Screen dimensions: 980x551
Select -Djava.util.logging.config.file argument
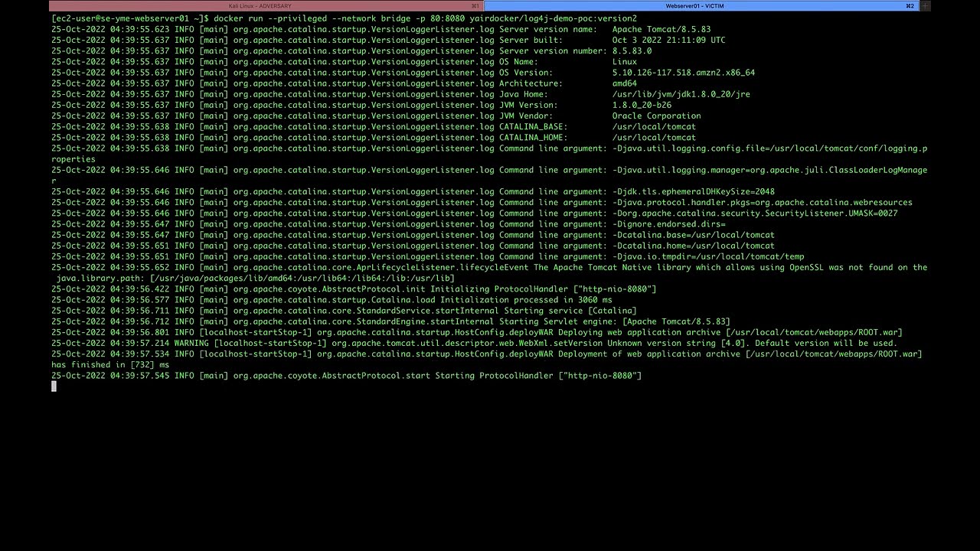[769, 148]
